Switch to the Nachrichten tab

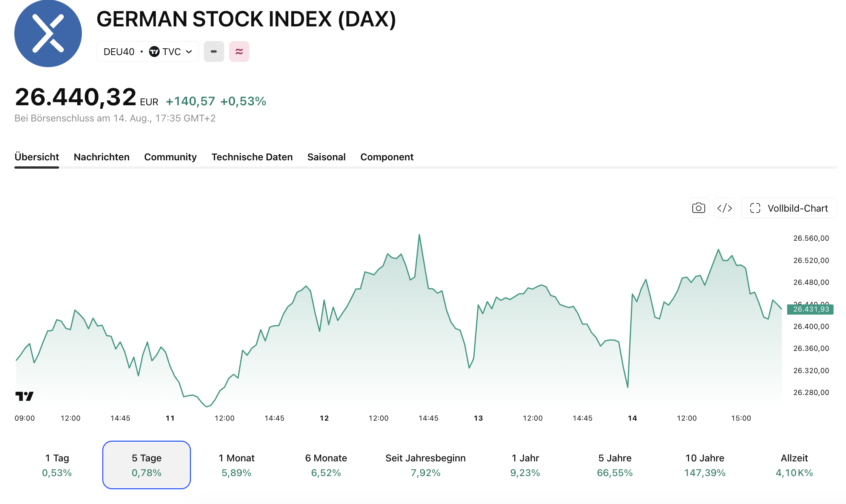(x=102, y=157)
